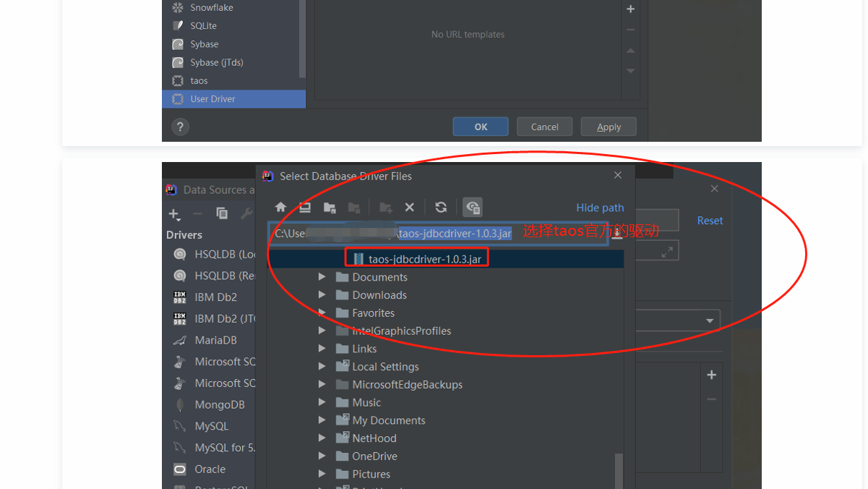Click wrench settings icon in Data Sources toolbar
The image size is (868, 489).
[x=246, y=213]
